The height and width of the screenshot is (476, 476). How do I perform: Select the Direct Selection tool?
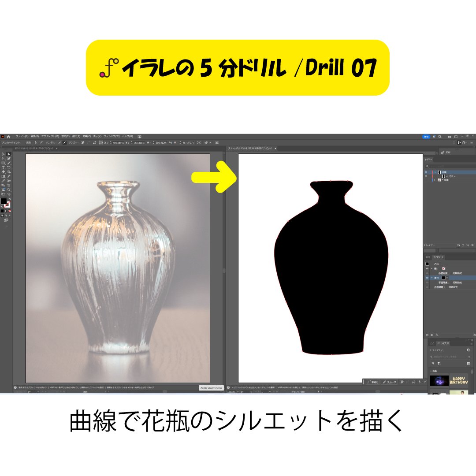coord(9,154)
